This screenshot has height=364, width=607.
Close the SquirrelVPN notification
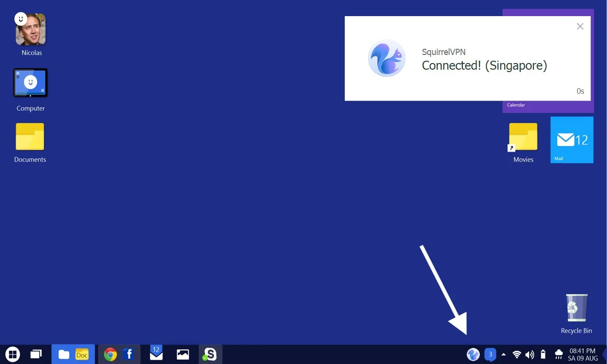580,27
